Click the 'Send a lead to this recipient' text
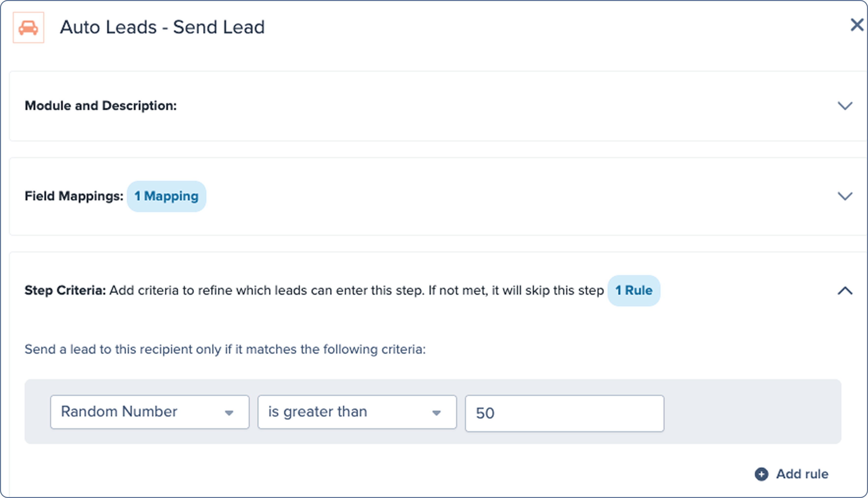868x498 pixels. tap(225, 349)
